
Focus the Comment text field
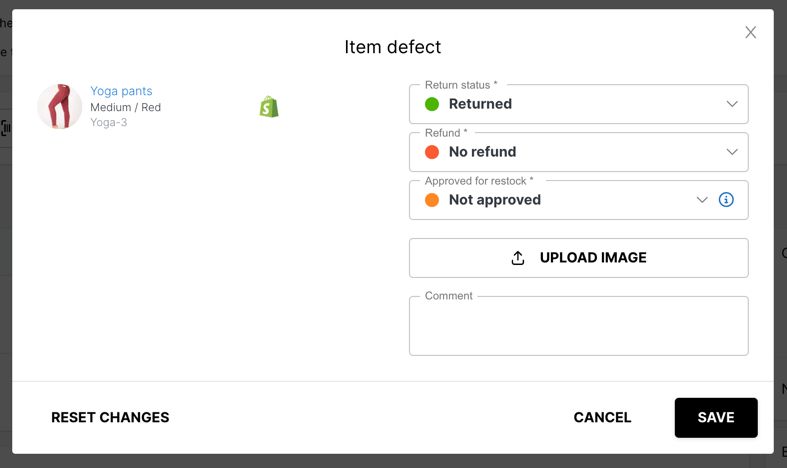pos(578,328)
